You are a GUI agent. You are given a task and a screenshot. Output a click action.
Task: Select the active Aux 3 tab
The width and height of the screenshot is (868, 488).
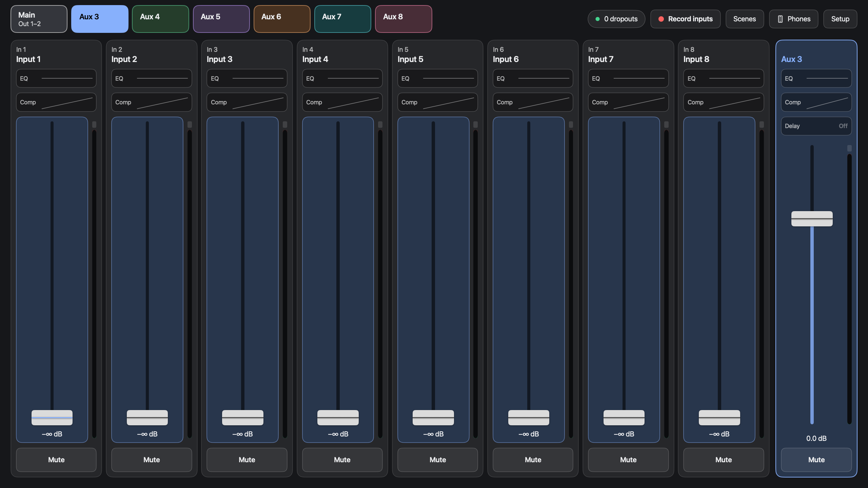click(100, 19)
